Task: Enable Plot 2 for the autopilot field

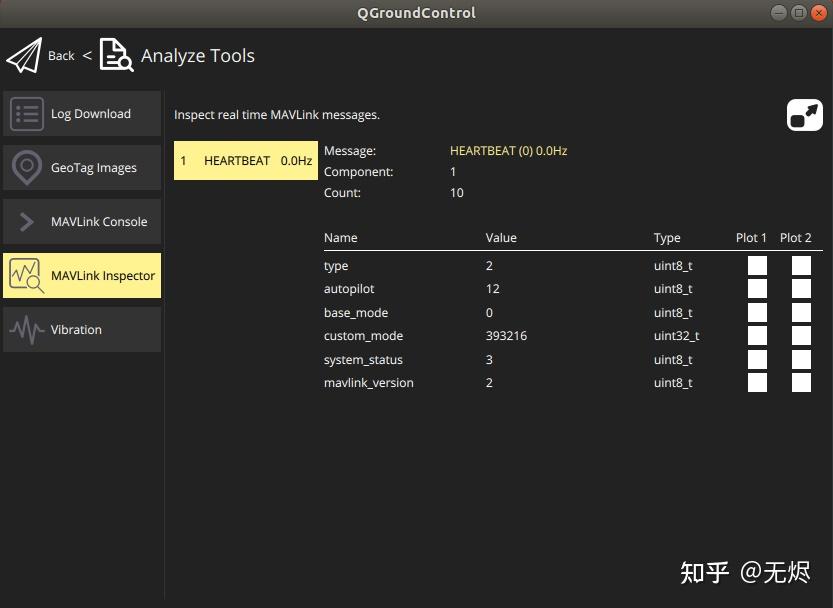Action: [x=800, y=288]
